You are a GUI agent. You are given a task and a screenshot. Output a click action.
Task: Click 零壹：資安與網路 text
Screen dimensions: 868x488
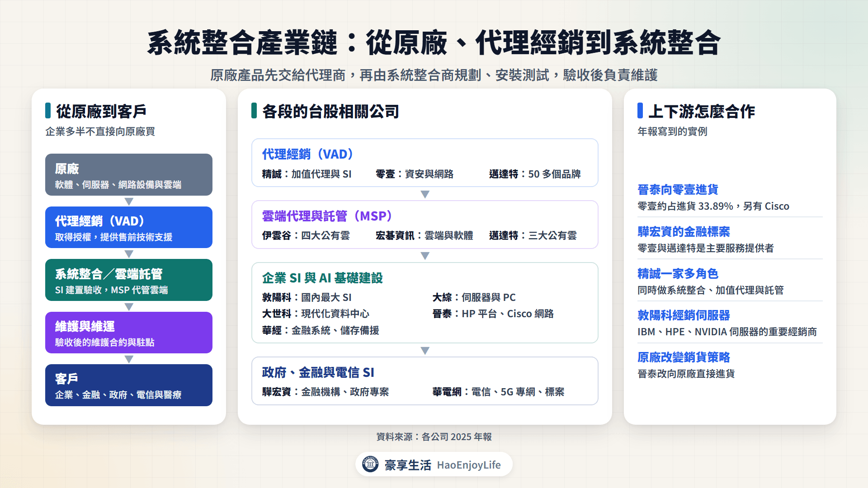(x=415, y=174)
